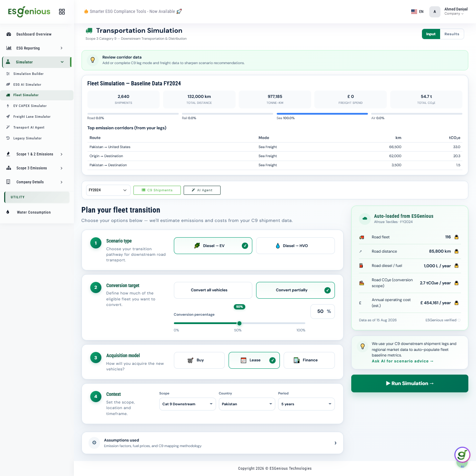Image resolution: width=476 pixels, height=476 pixels.
Task: Click the ESG Reporting chart icon
Action: [9, 48]
